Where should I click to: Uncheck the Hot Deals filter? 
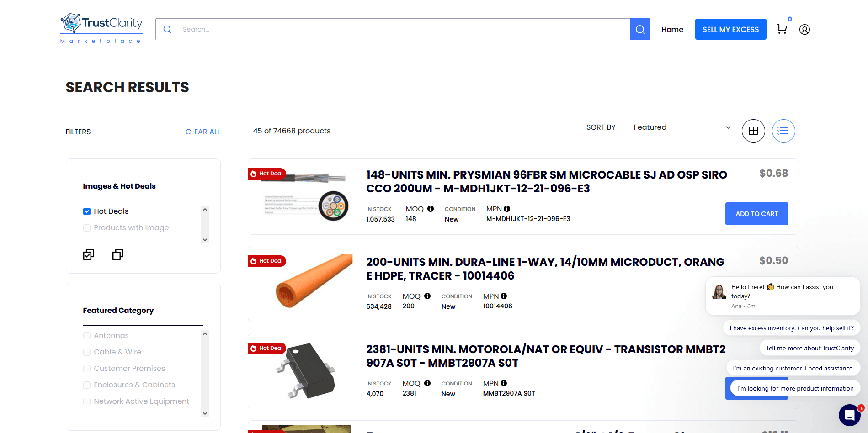(x=87, y=211)
